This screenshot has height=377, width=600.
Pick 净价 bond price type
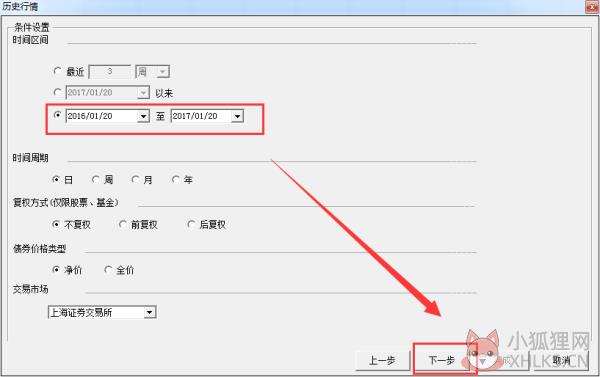[x=56, y=270]
